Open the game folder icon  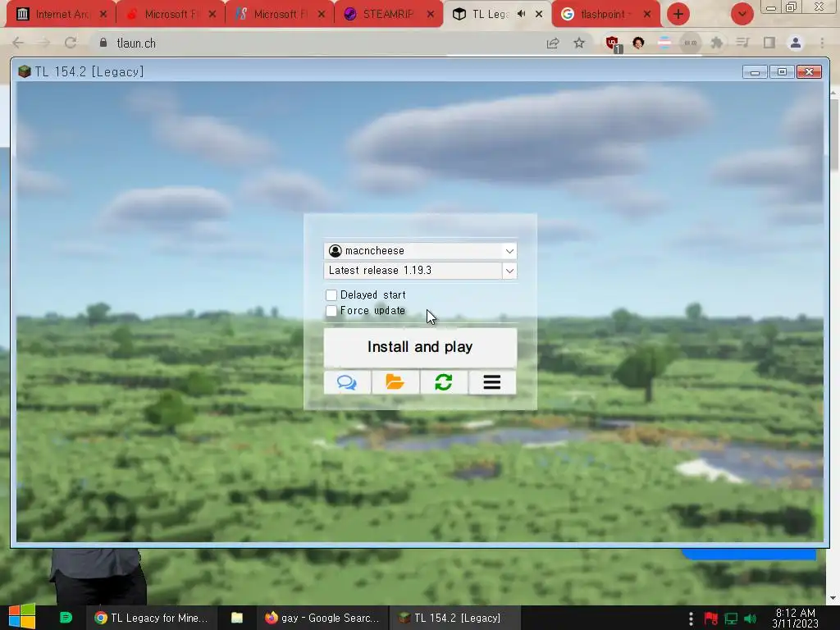pyautogui.click(x=395, y=382)
